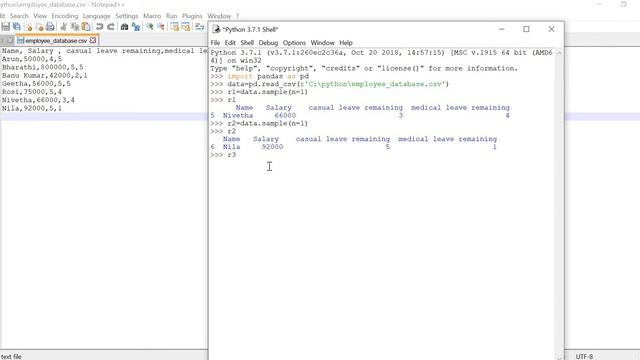Click the scroll-up arrow in Python Shell
This screenshot has height=360, width=640.
tap(559, 53)
